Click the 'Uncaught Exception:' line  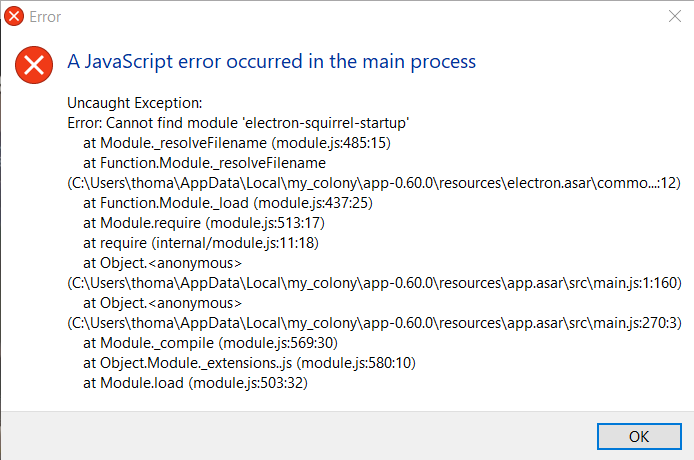(x=135, y=103)
